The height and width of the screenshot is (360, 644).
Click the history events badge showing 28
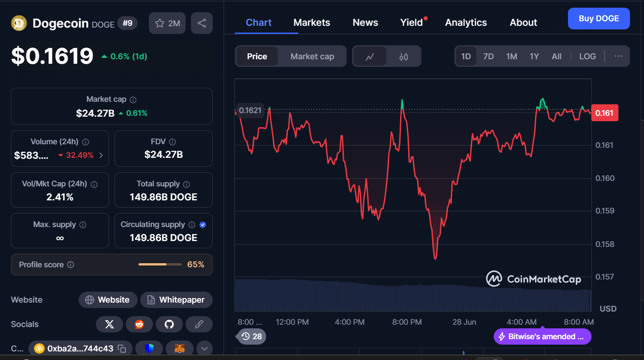point(252,336)
